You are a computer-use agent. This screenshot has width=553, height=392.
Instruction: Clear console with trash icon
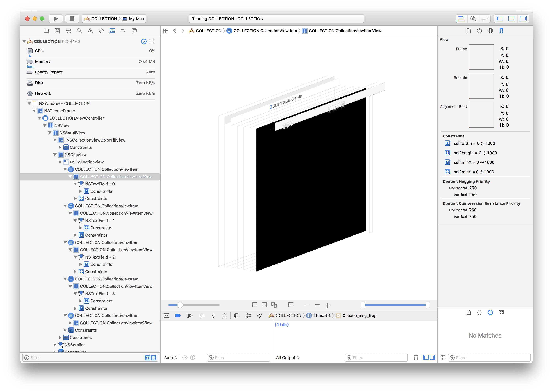[416, 357]
